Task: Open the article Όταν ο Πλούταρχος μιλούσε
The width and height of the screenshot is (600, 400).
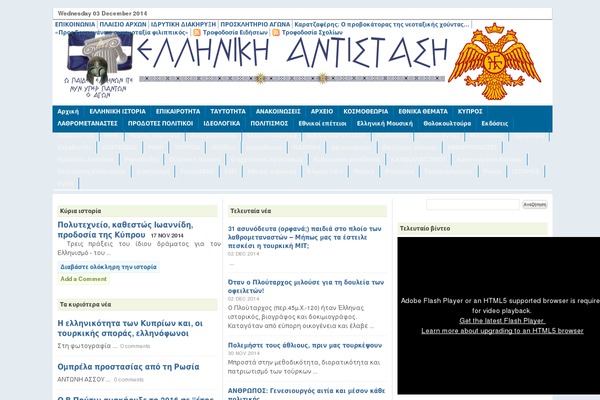Action: tap(306, 286)
